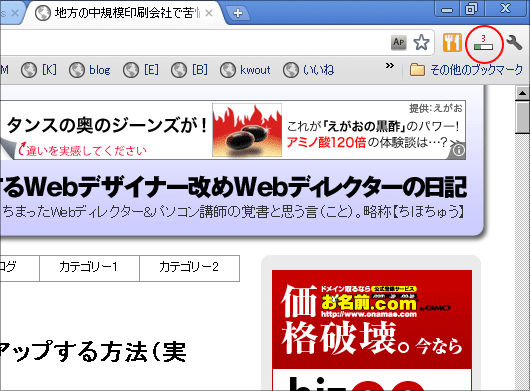
Task: Click 違いを実感してください link
Action: [x=83, y=150]
